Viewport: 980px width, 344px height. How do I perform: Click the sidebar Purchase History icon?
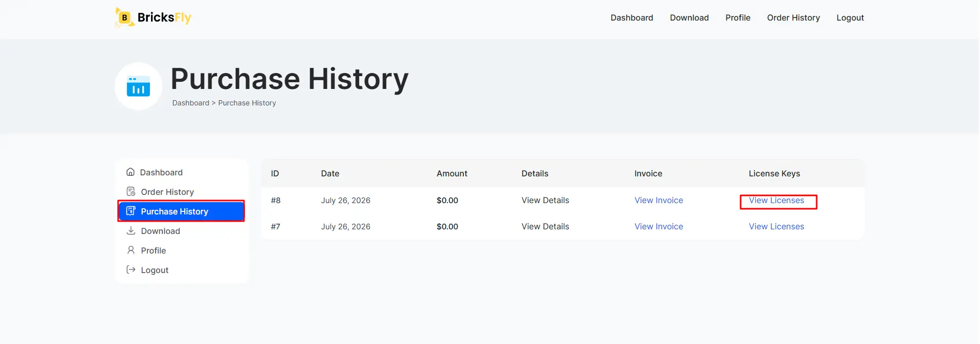(x=131, y=211)
